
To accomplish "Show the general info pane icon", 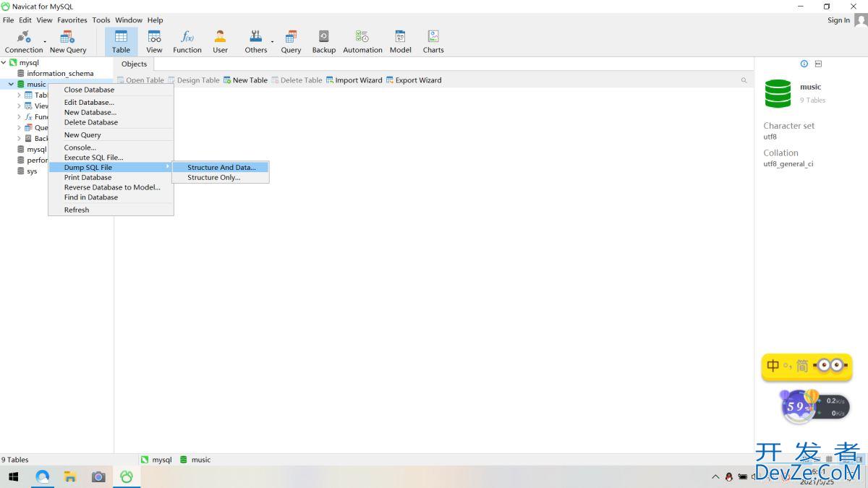I will [x=804, y=64].
